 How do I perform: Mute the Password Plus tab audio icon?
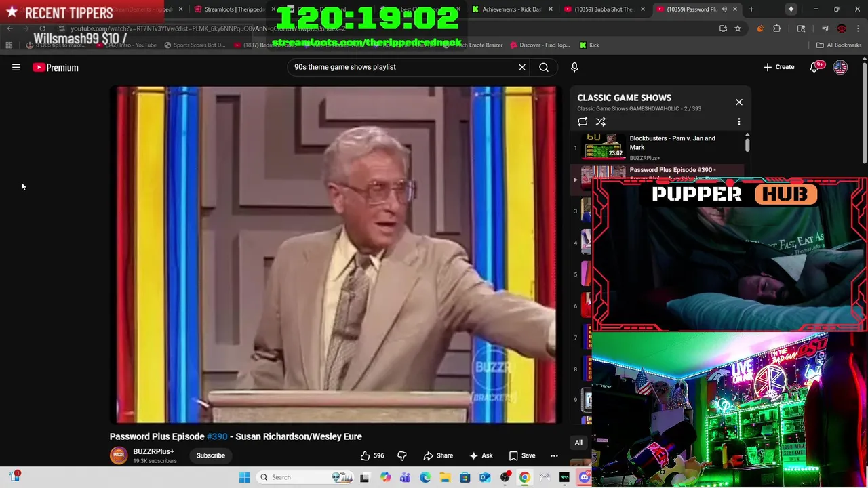[724, 9]
